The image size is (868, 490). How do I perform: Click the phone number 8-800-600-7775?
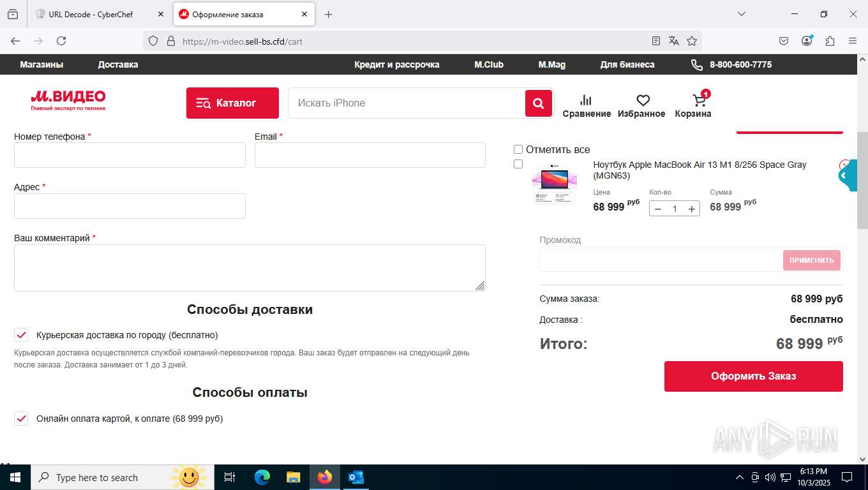click(x=740, y=64)
